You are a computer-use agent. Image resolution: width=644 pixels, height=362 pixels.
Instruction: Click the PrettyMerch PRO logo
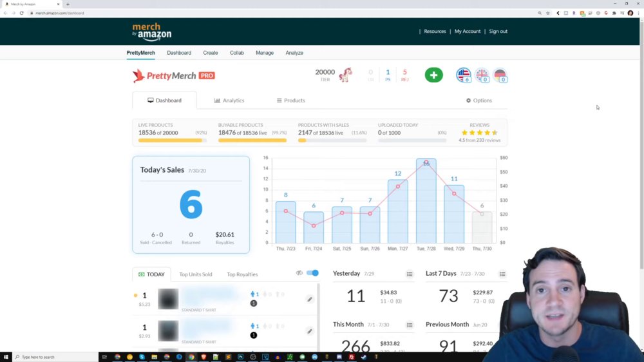tap(174, 75)
